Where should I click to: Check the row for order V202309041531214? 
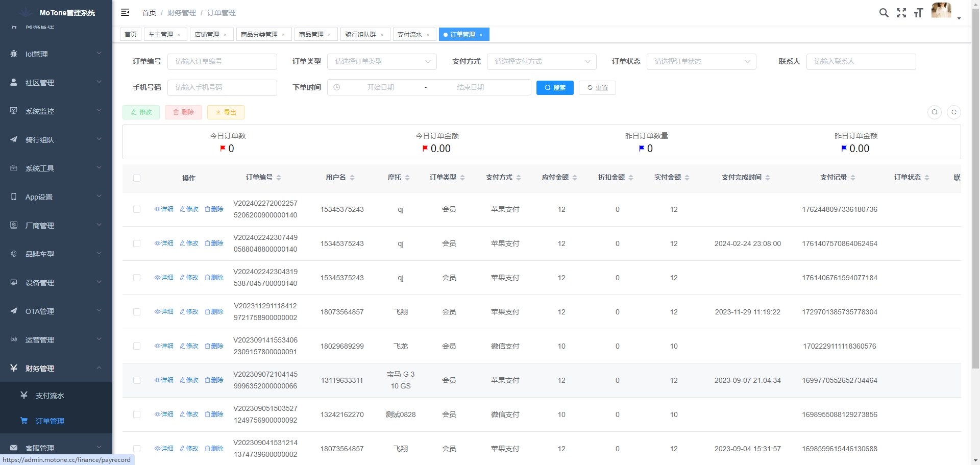click(x=137, y=449)
